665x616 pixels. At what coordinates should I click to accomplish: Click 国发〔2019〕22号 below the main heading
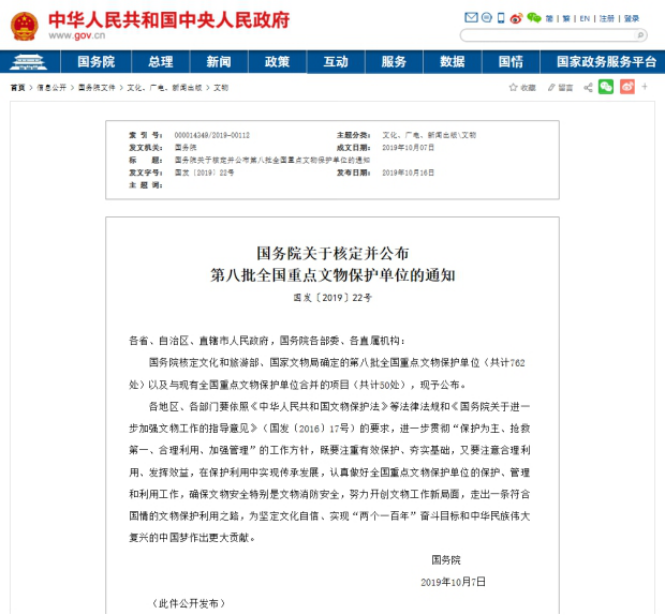tap(332, 298)
